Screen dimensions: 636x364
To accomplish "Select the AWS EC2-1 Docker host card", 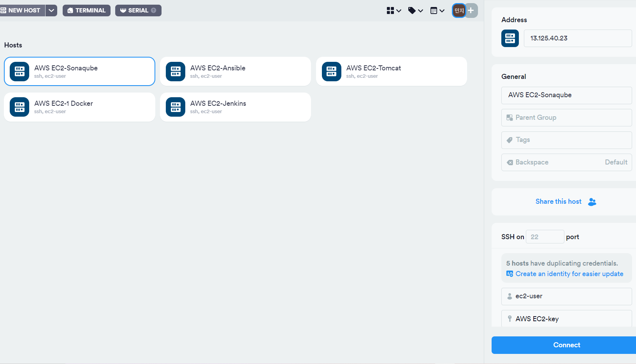I will pyautogui.click(x=79, y=107).
